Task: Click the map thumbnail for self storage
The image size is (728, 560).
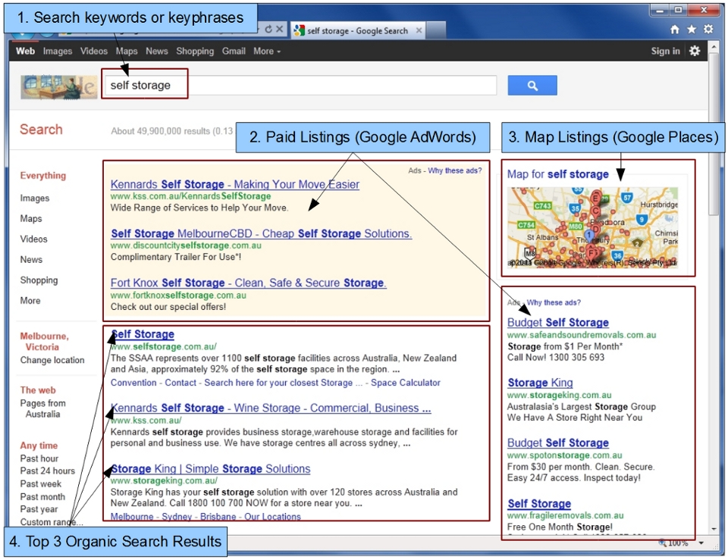Action: coord(593,227)
